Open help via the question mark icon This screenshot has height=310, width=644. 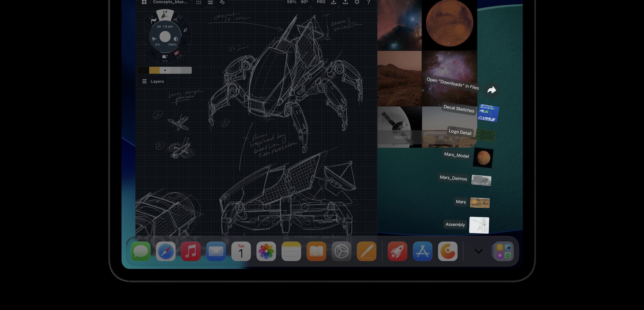coord(368,2)
